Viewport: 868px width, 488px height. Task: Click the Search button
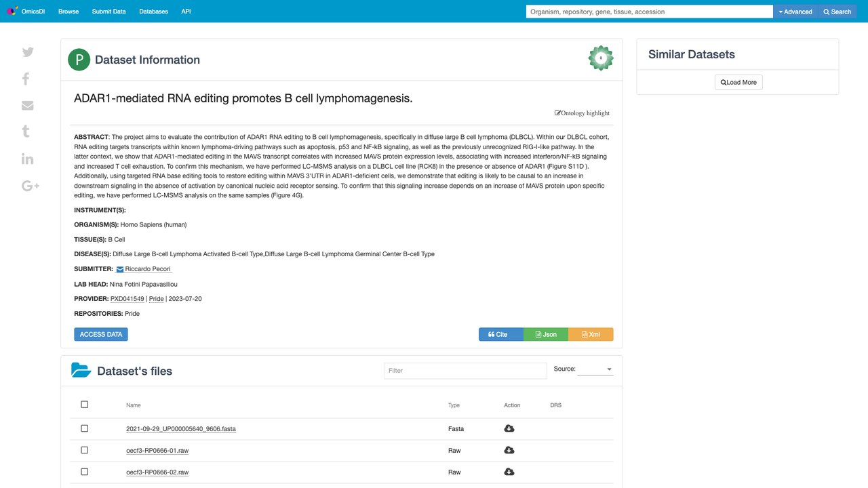coord(837,12)
